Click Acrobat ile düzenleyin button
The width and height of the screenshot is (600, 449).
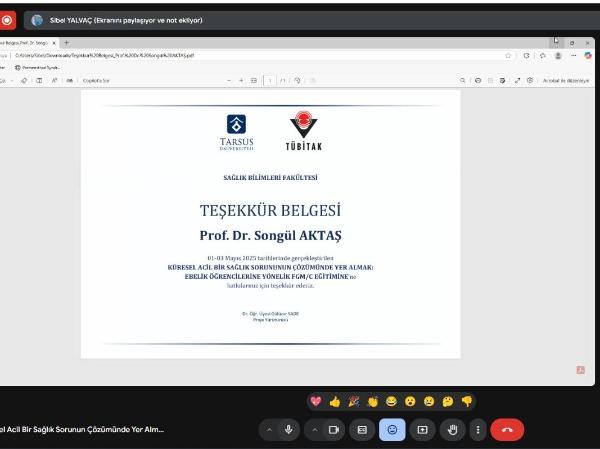click(566, 80)
